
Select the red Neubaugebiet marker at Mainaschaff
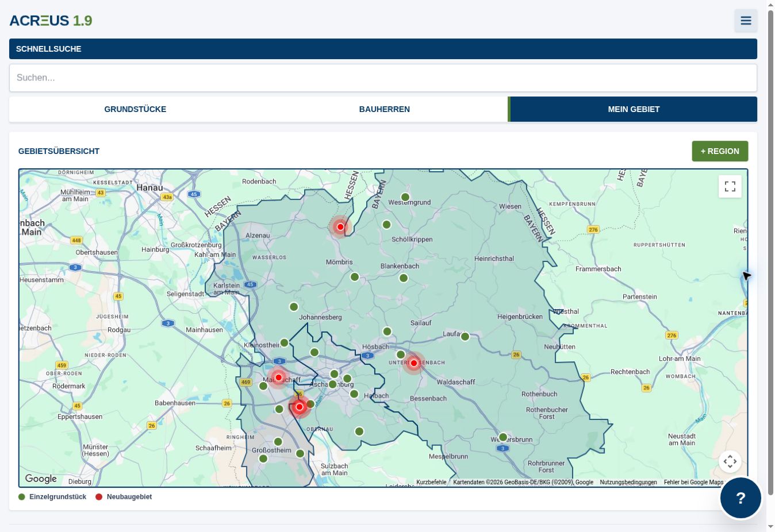(x=279, y=377)
